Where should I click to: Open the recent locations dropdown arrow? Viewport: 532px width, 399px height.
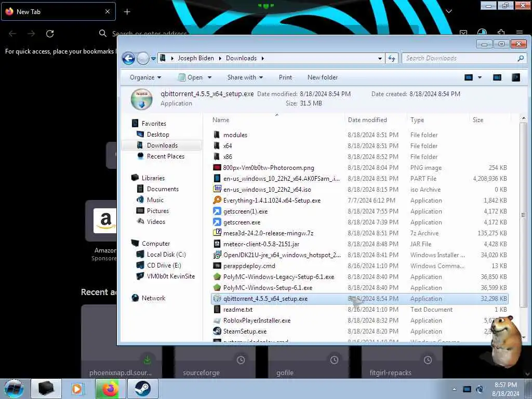pos(153,58)
